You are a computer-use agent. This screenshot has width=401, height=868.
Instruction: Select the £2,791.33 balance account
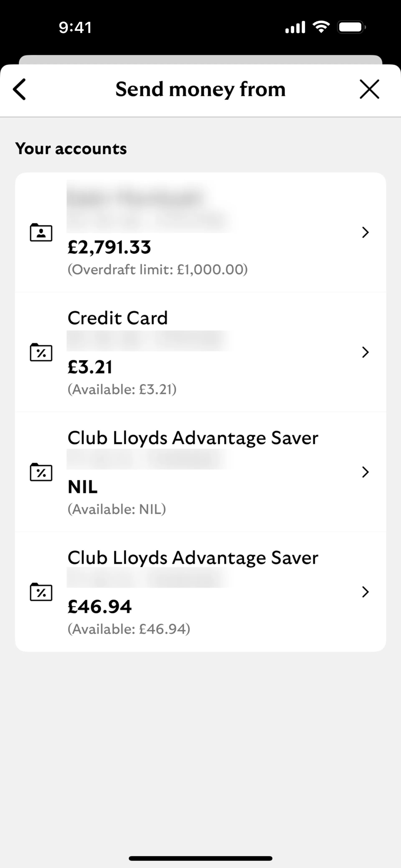point(109,247)
